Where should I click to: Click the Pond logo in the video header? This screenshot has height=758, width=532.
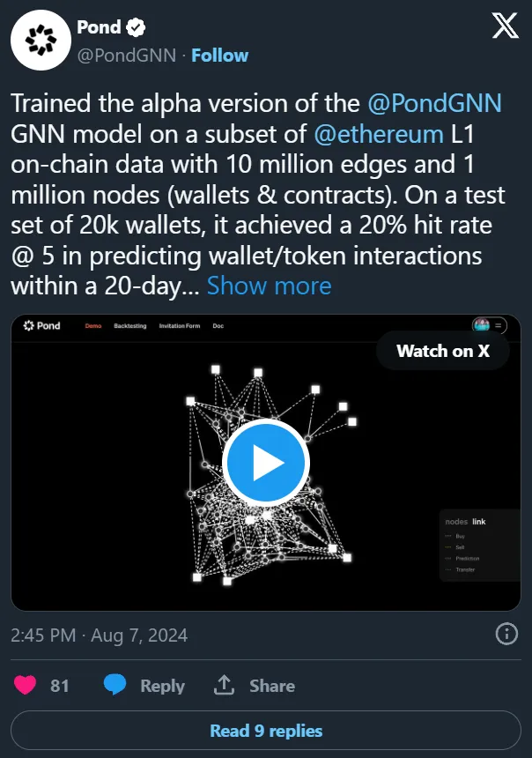pyautogui.click(x=42, y=326)
